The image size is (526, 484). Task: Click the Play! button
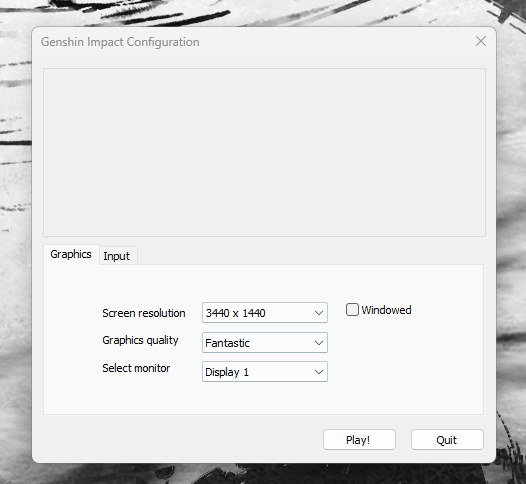pyautogui.click(x=359, y=440)
